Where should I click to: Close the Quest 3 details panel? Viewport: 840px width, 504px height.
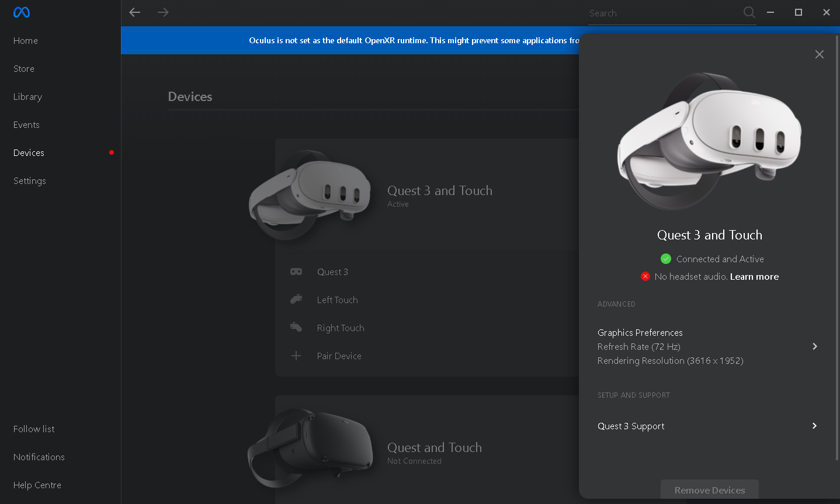(x=820, y=54)
